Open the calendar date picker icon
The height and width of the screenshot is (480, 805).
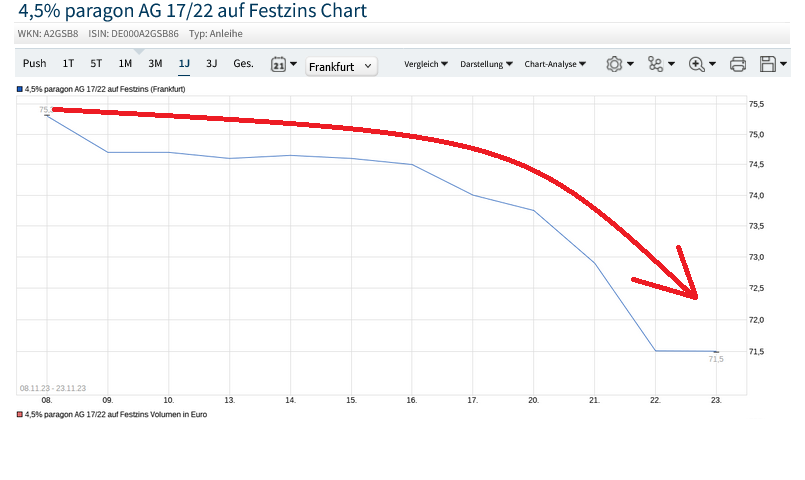[278, 64]
